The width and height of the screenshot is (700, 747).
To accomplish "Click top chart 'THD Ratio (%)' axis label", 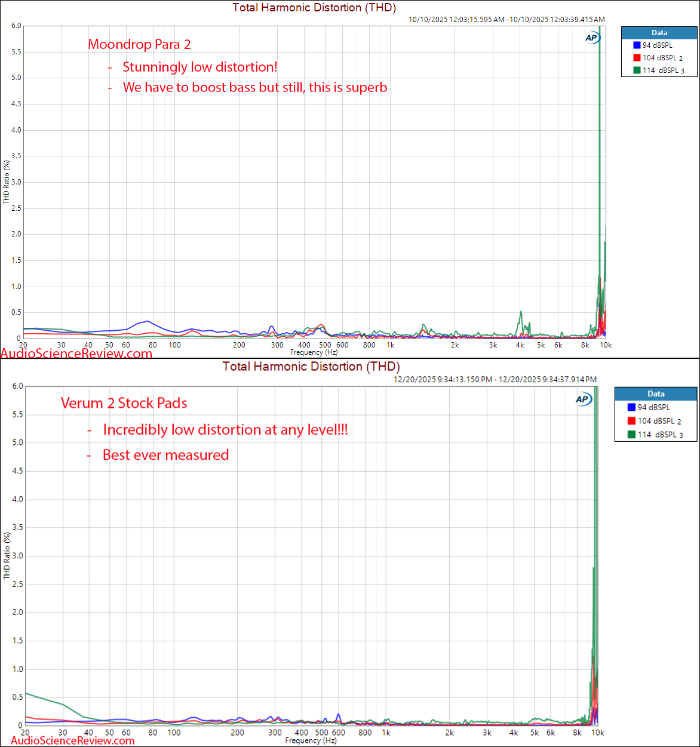I will (7, 182).
